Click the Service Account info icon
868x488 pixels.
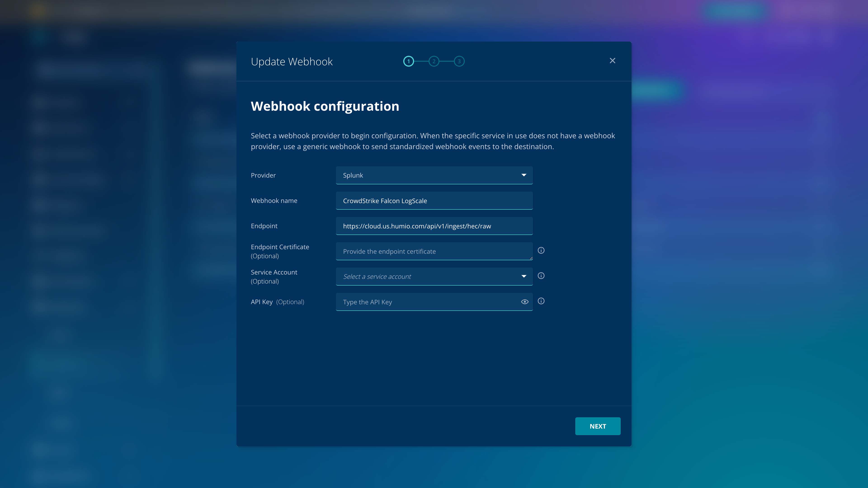(x=541, y=276)
